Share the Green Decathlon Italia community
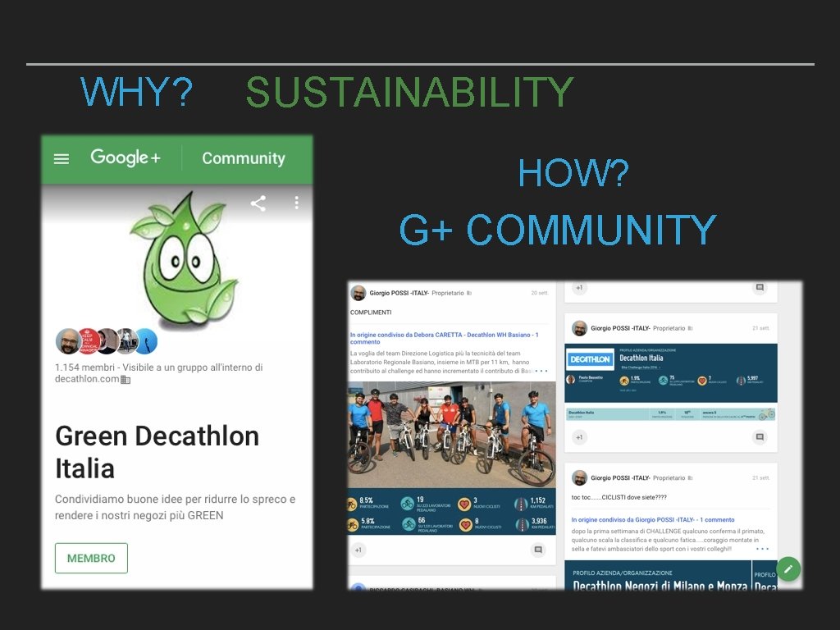The height and width of the screenshot is (630, 840). point(258,203)
